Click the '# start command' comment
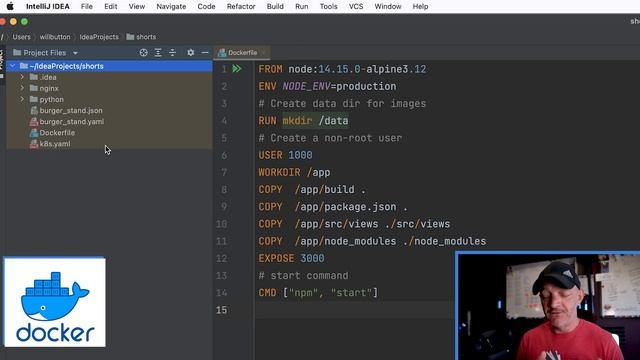This screenshot has width=640, height=360. click(x=303, y=276)
